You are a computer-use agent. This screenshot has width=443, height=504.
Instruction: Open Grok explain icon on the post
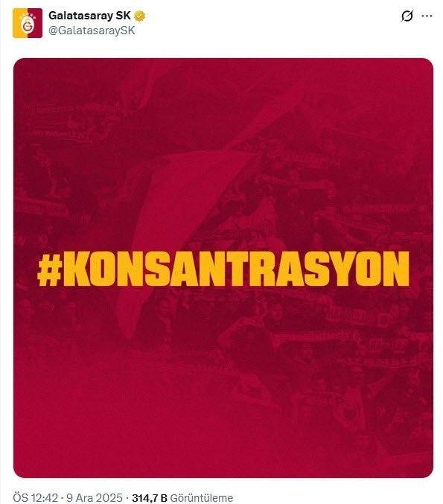(x=407, y=16)
